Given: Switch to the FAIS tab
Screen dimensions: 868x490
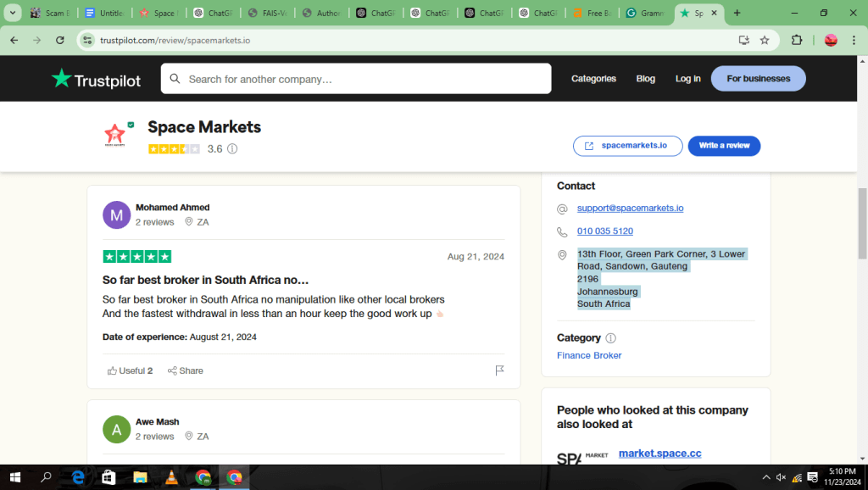Looking at the screenshot, I should [267, 13].
